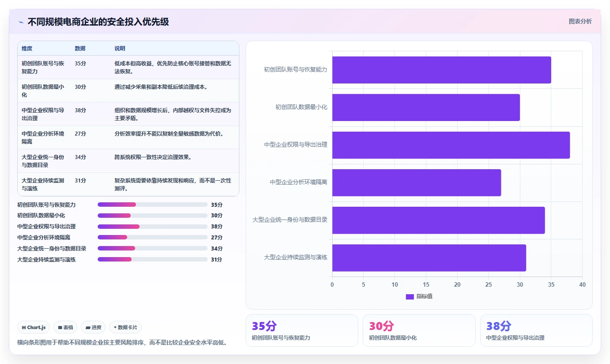Open the 35分 data card

[302, 330]
